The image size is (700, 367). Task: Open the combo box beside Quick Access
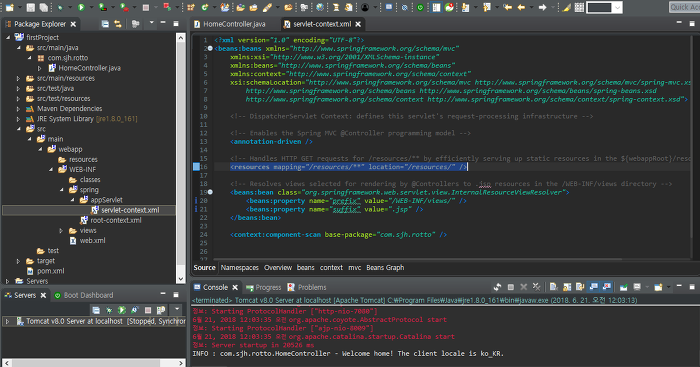coord(605,7)
